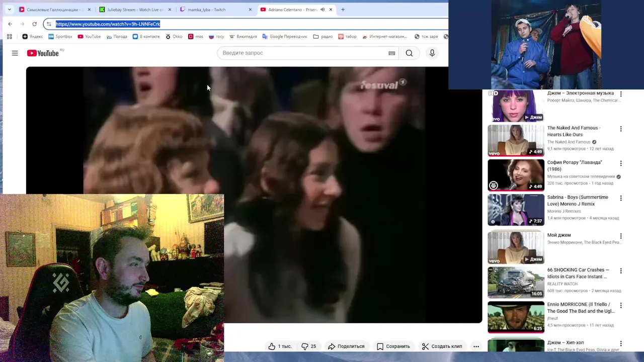Open Sabrina - Boys Moreno J Remix

578,200
